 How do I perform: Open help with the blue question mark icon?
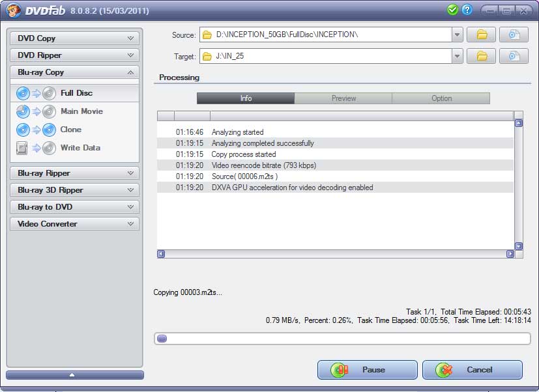click(467, 10)
